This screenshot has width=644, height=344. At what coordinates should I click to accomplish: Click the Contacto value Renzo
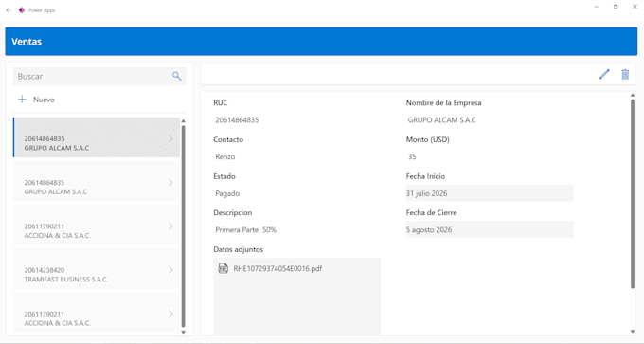pos(225,156)
